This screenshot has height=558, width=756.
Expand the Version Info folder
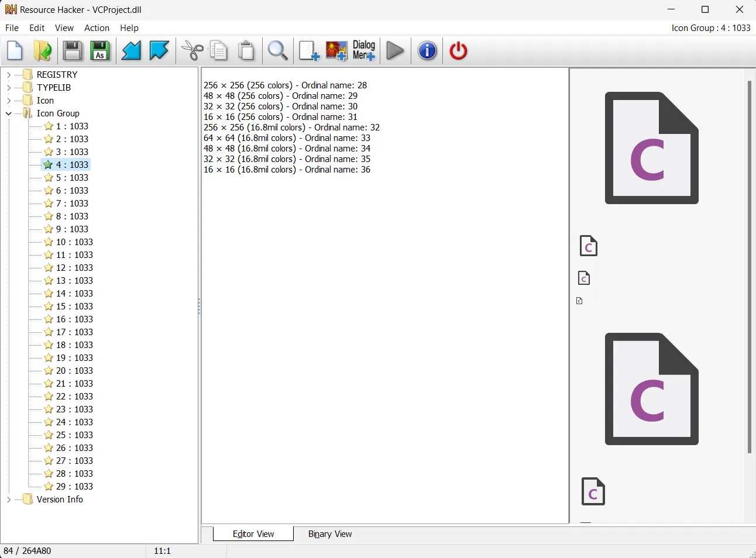(x=9, y=500)
